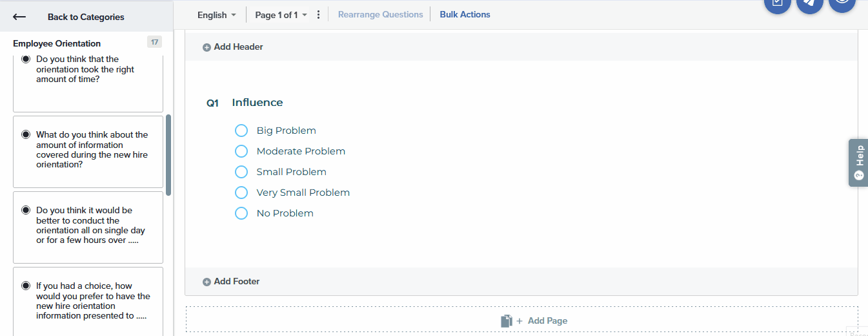
Task: Click the plus icon beside Add Footer
Action: click(207, 282)
